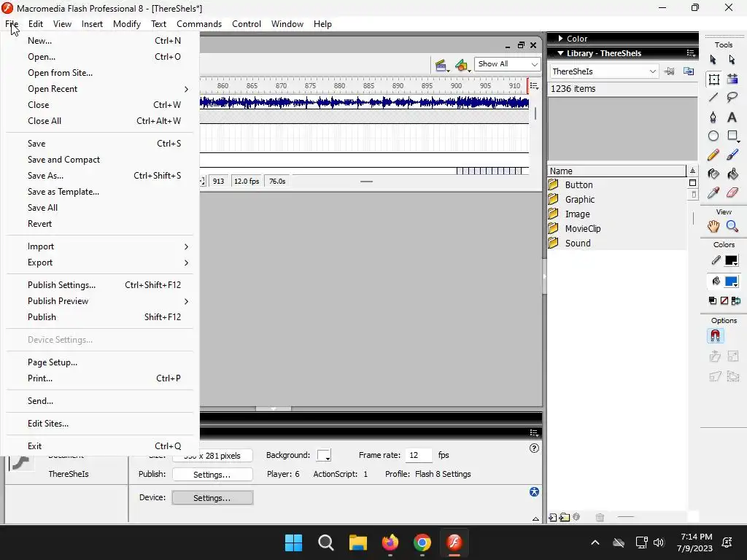
Task: Select the Selection arrow tool
Action: [x=713, y=60]
